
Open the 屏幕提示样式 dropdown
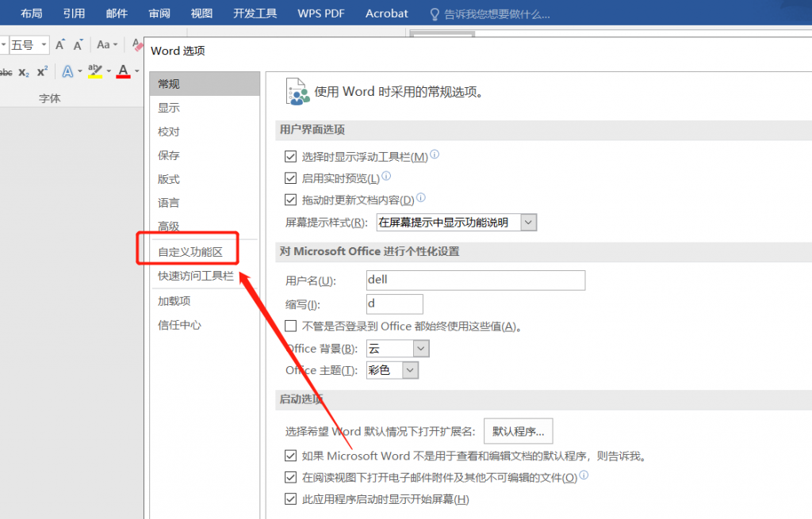456,223
